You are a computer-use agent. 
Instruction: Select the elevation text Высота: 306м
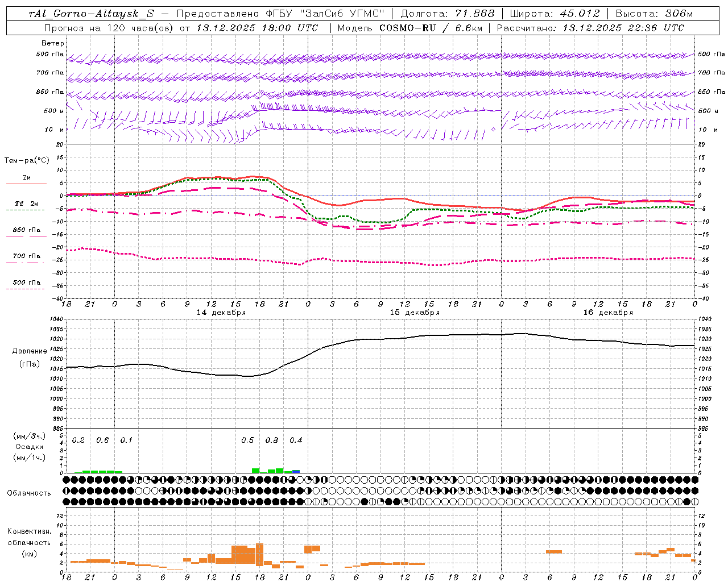tap(654, 14)
